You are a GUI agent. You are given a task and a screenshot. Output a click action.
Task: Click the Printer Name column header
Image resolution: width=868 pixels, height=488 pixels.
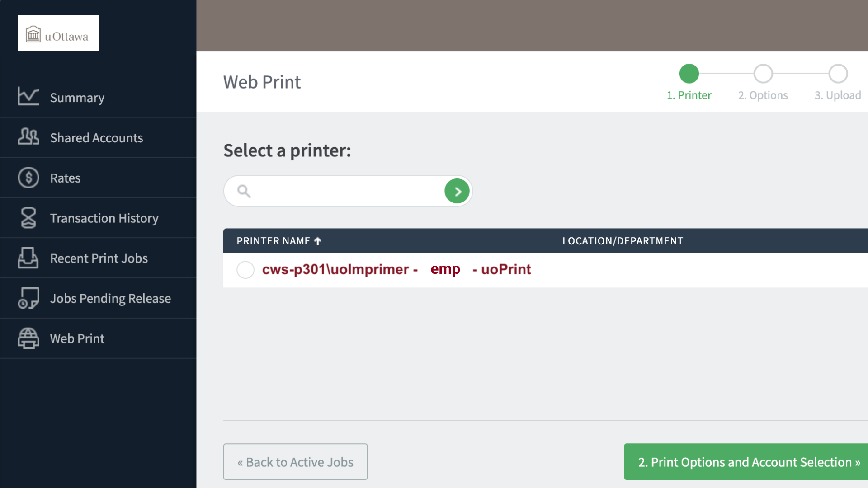point(279,241)
